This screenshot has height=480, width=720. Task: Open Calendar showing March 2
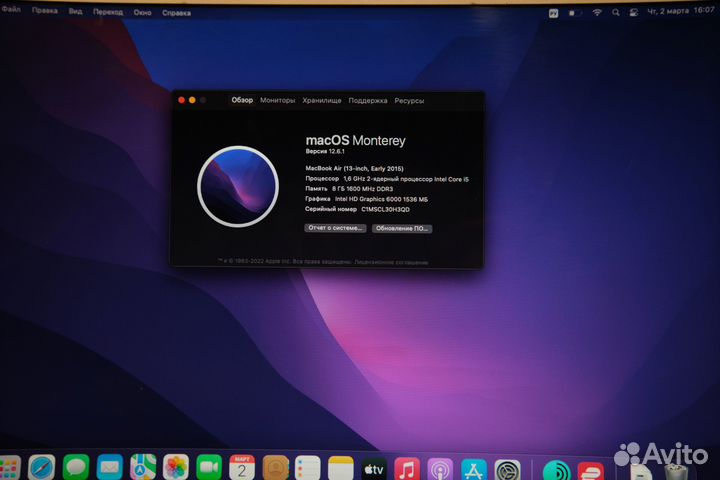click(x=242, y=468)
